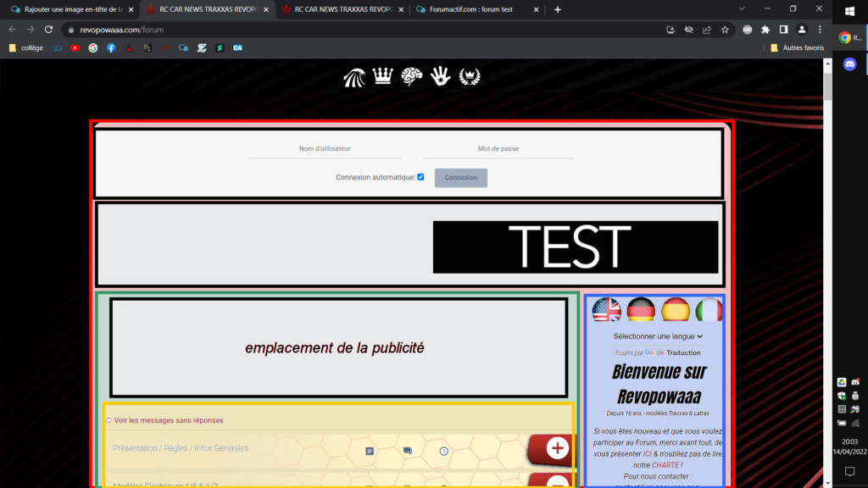Open the collège bookmarks folder

[x=26, y=48]
